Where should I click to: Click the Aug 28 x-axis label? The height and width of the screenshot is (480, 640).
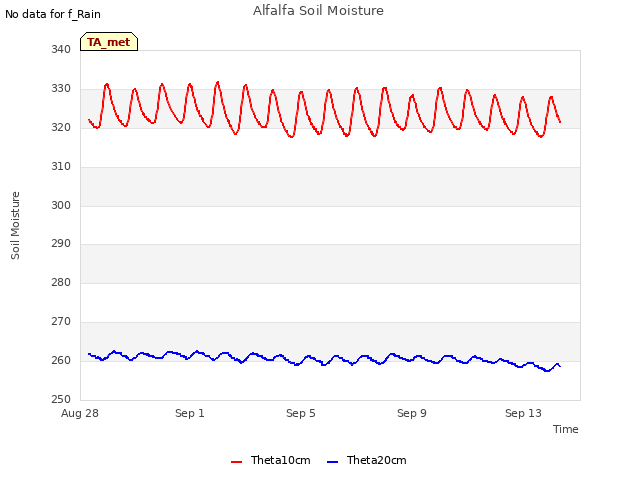point(80,413)
